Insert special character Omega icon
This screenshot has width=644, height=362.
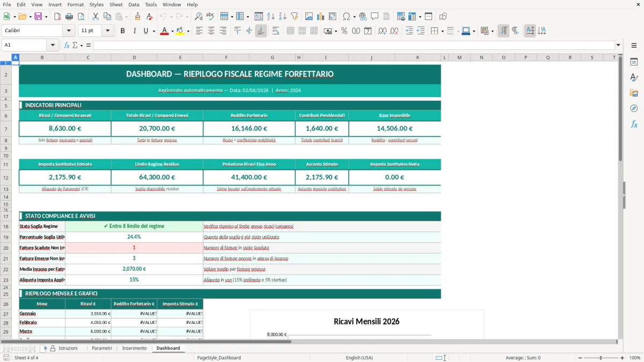[x=347, y=17]
